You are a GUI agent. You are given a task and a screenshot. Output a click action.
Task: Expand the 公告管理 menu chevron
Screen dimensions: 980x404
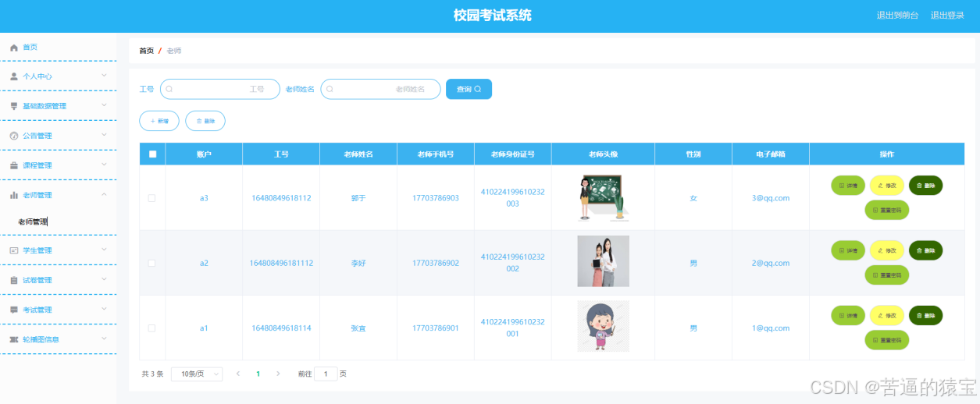click(105, 135)
